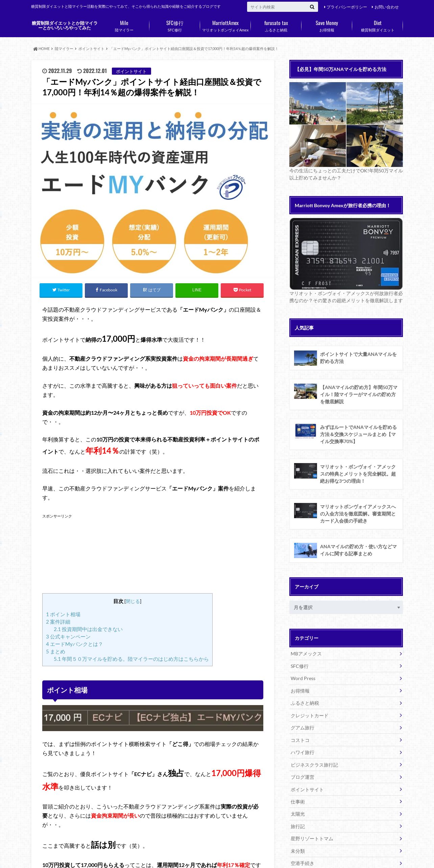Click the ECナビ 17,000円 point rate image
The image size is (434, 868).
(x=153, y=718)
